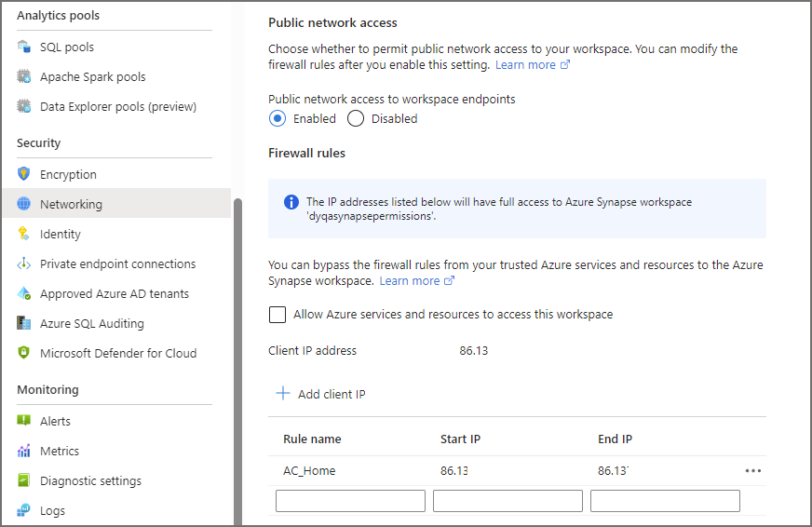
Task: Click the Encryption shield icon
Action: tap(24, 174)
